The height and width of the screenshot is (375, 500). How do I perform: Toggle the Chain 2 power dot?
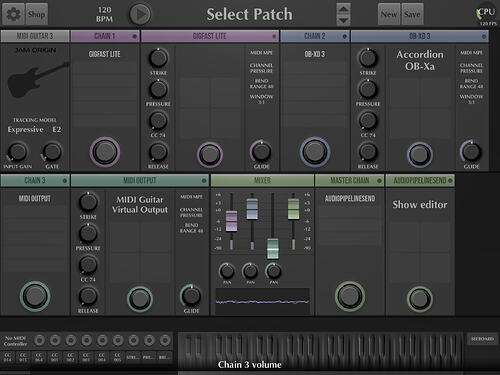pyautogui.click(x=344, y=36)
